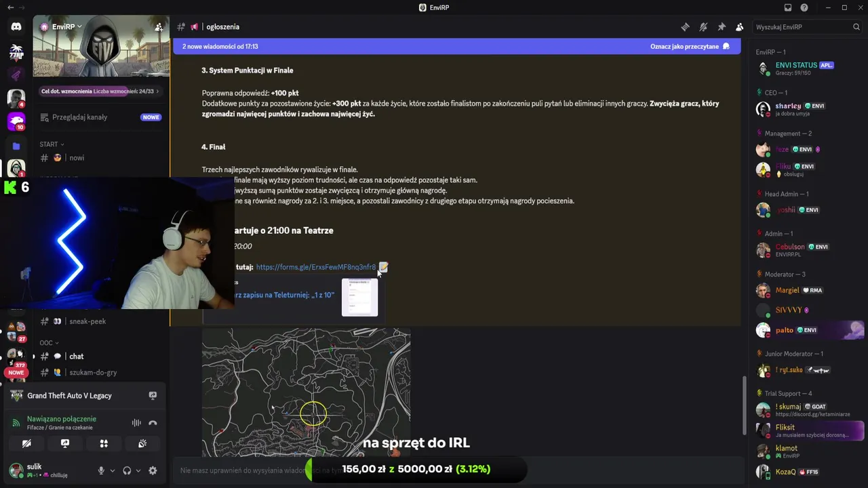The image size is (868, 488).
Task: Mark new messages as read
Action: [690, 47]
